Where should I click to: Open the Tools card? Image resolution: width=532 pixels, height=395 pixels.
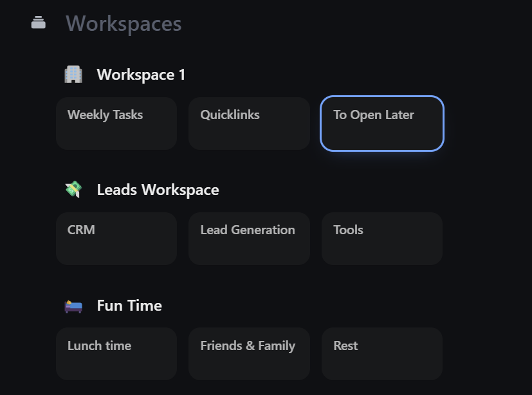coord(382,239)
